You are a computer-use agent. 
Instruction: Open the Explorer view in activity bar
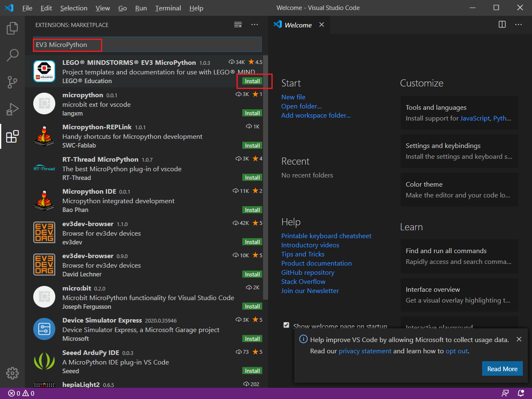tap(12, 28)
